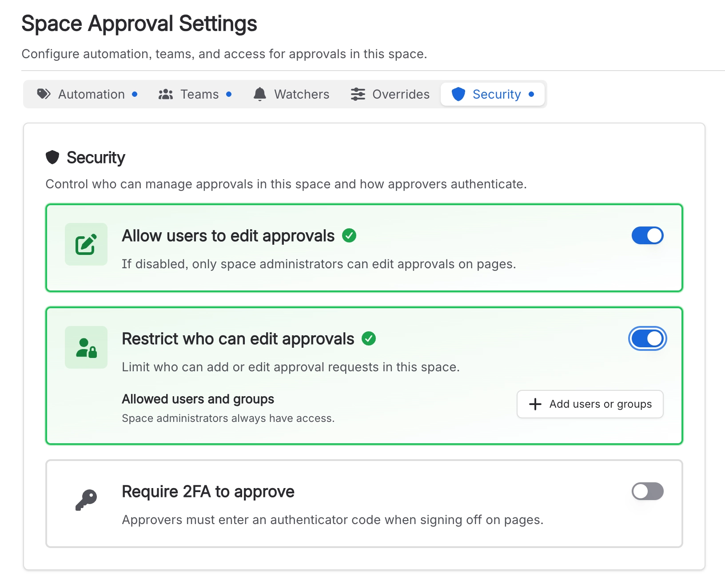Go to the Overrides tab
Viewport: 725px width, 588px height.
(x=390, y=94)
